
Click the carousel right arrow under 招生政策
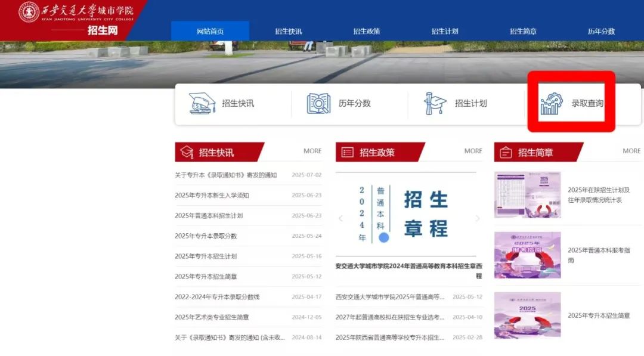click(x=476, y=218)
